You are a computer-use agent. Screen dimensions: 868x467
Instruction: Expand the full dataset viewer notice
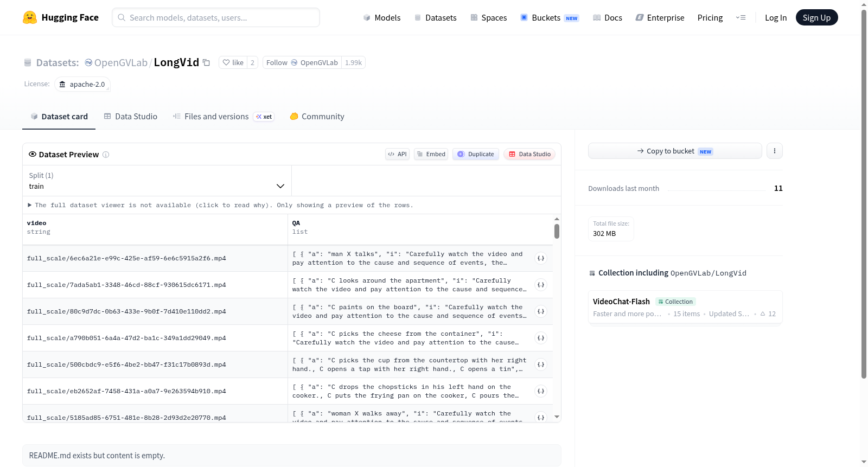[x=220, y=205]
